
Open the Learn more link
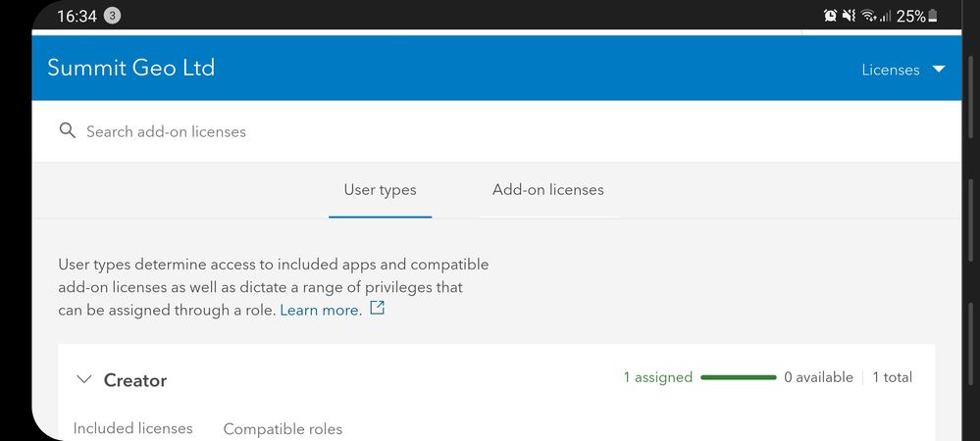320,310
